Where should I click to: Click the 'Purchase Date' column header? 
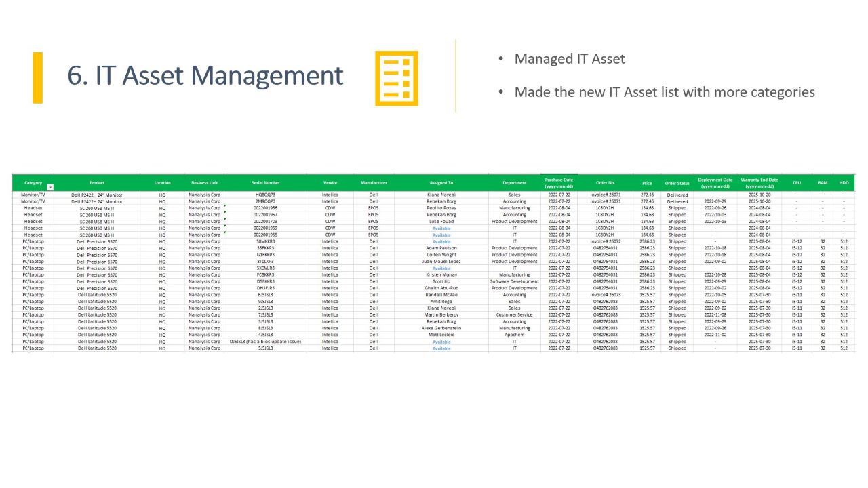coord(559,183)
